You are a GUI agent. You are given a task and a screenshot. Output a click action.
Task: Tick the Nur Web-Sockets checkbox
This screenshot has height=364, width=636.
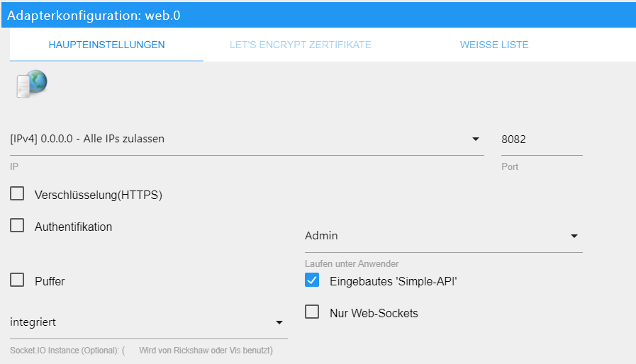click(x=312, y=312)
